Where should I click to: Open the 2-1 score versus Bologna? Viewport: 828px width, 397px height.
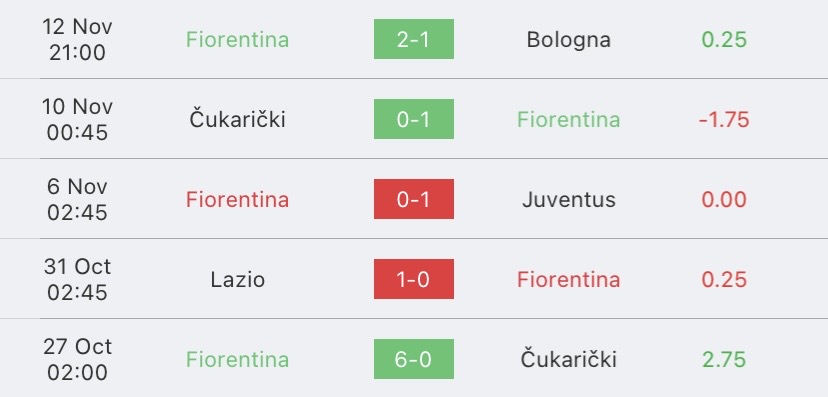pos(413,39)
